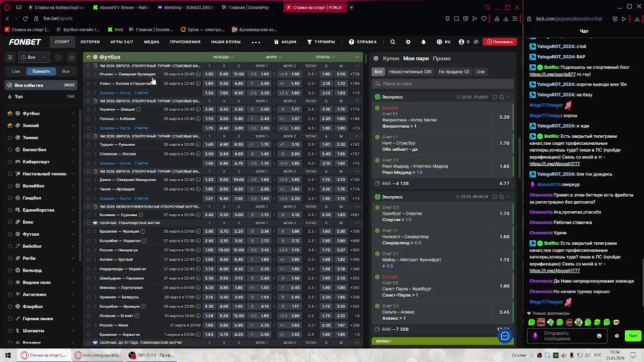The image size is (644, 362).
Task: Open the user account profile icon
Action: point(460,42)
